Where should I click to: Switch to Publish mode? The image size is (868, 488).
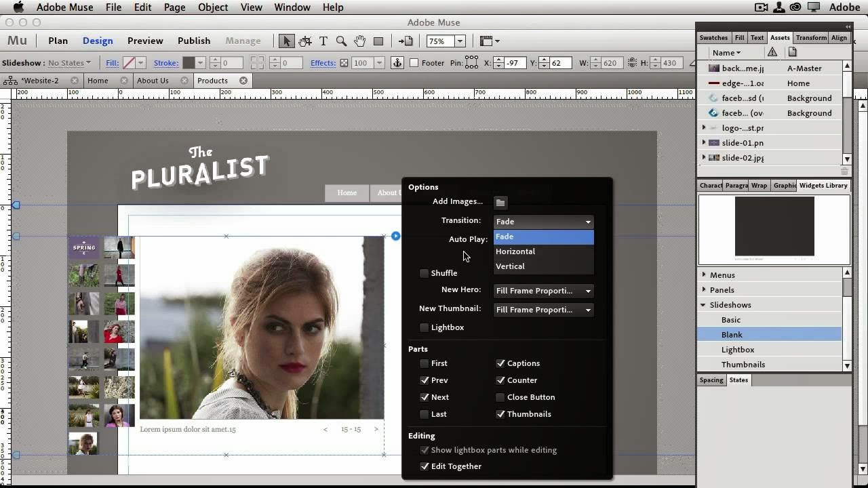[x=194, y=41]
